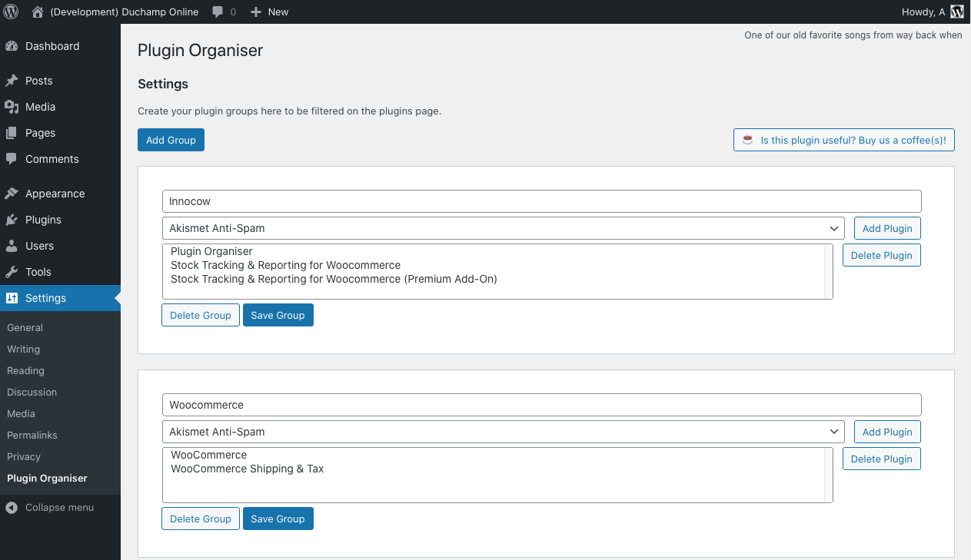
Task: Focus the Woocommerce group name field
Action: click(542, 405)
